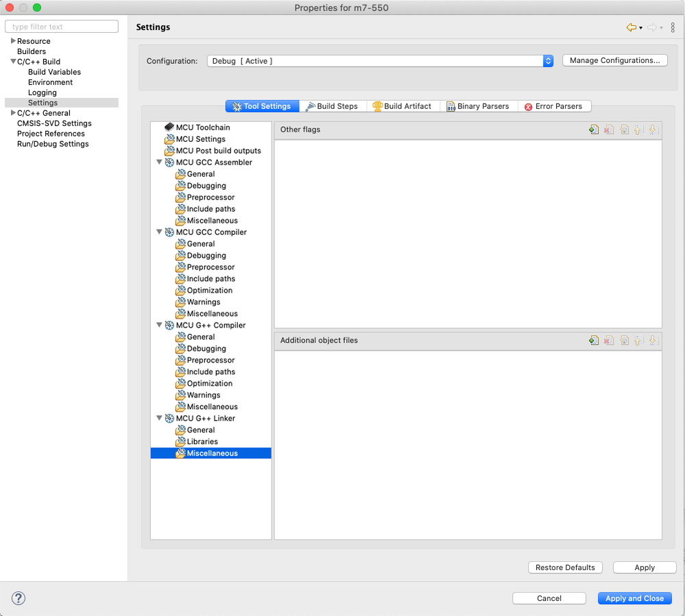This screenshot has height=616, width=685.
Task: Select Preprocessor under MCU GCC Compiler
Action: pos(211,267)
